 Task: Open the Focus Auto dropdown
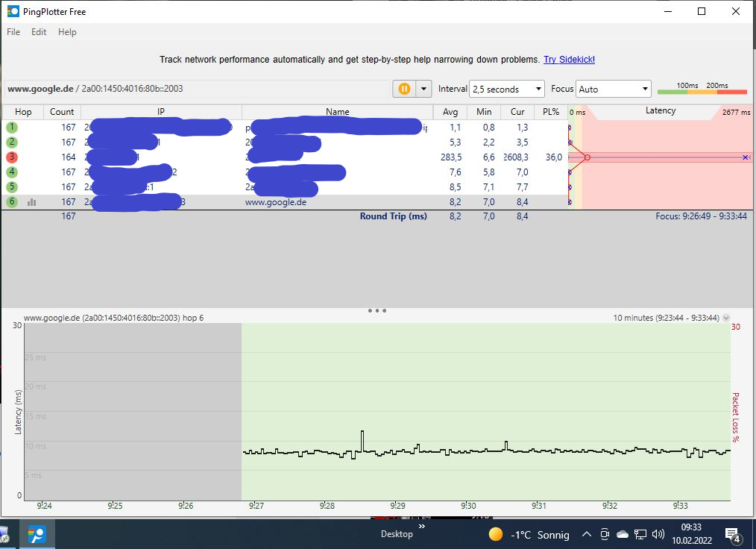[x=614, y=89]
